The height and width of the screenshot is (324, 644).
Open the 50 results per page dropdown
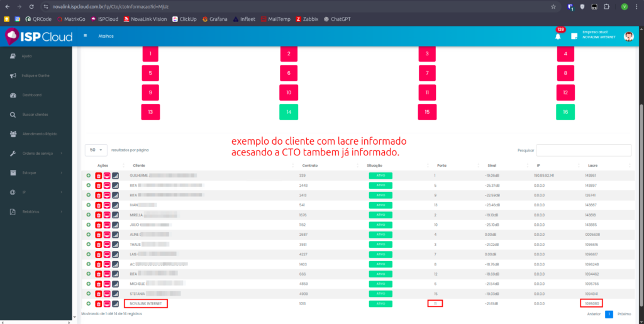[x=96, y=150]
